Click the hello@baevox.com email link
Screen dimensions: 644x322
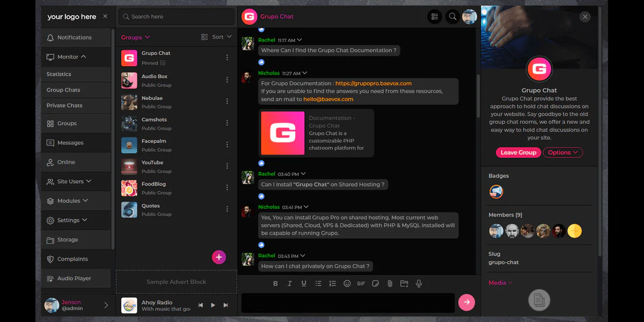[328, 99]
